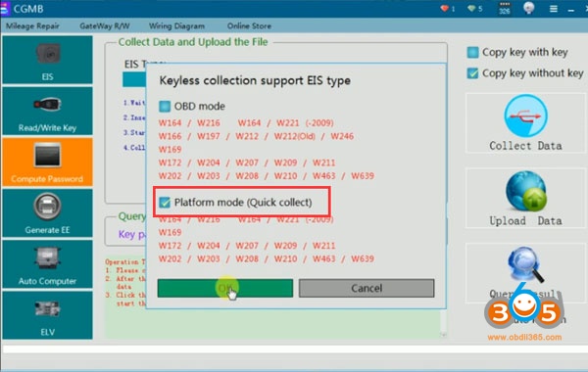Screen dimensions: 588x372
Task: Open the Wiring Diagram menu
Action: point(176,26)
